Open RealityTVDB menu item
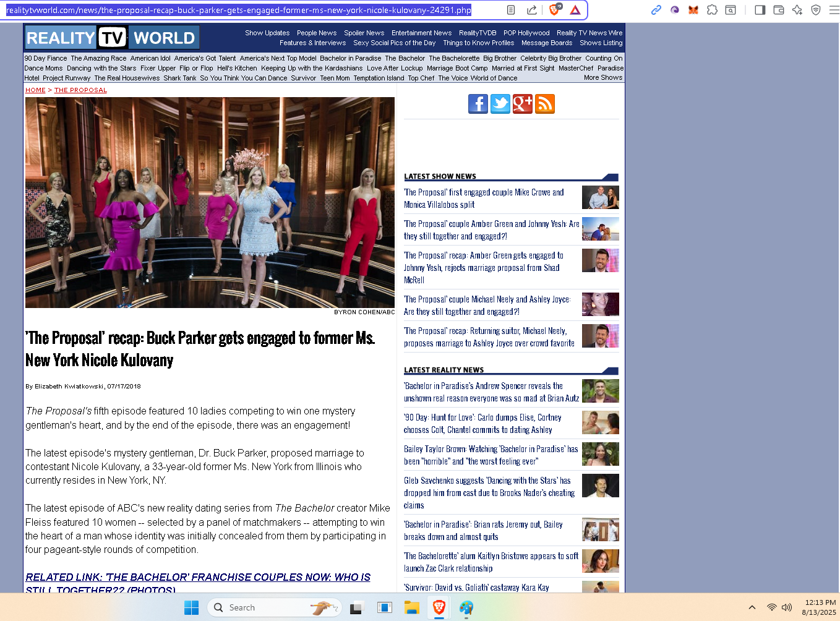 pyautogui.click(x=478, y=33)
